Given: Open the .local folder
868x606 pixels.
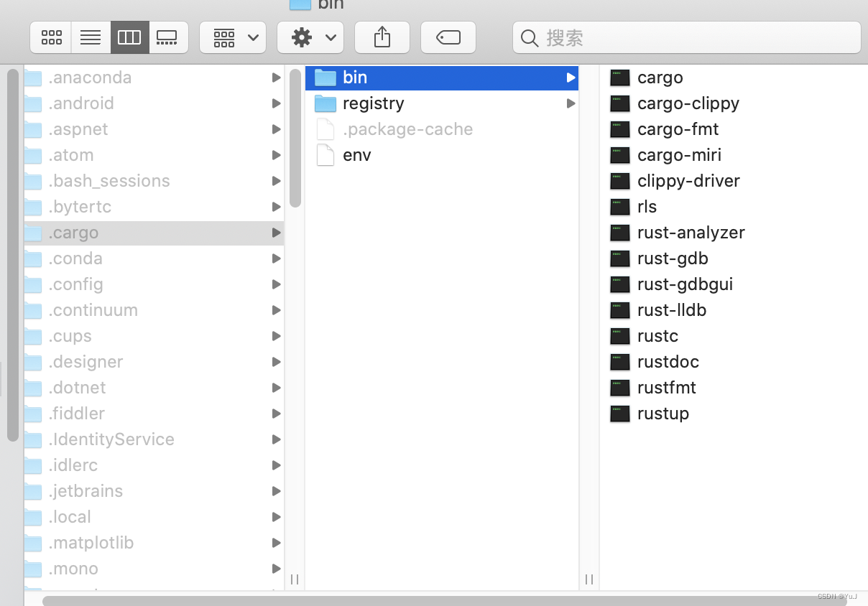Looking at the screenshot, I should (x=154, y=517).
